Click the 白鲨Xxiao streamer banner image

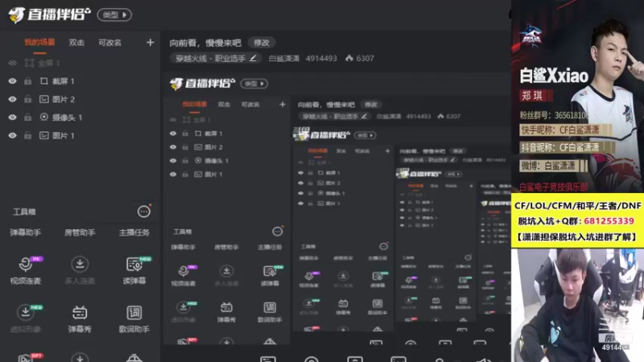click(x=577, y=97)
